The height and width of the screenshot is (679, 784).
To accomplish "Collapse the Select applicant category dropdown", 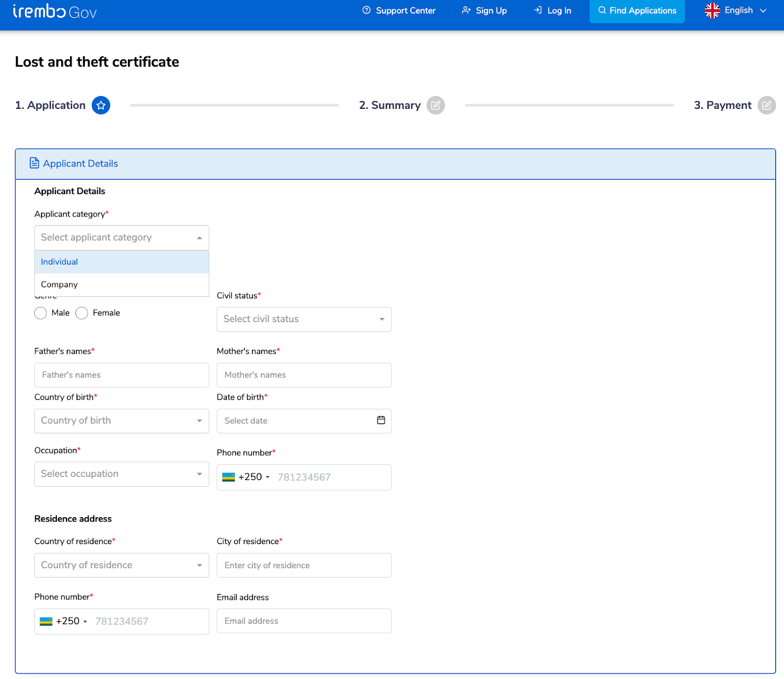I will pyautogui.click(x=199, y=238).
